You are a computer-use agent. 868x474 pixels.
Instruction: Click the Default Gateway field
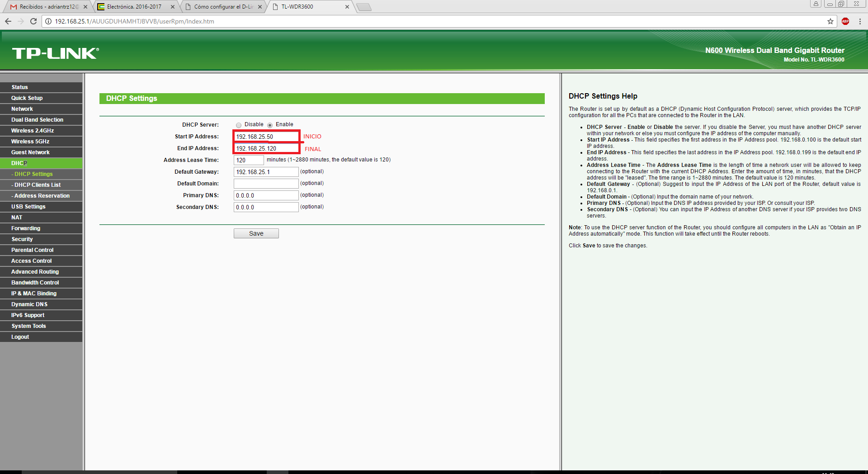(266, 172)
